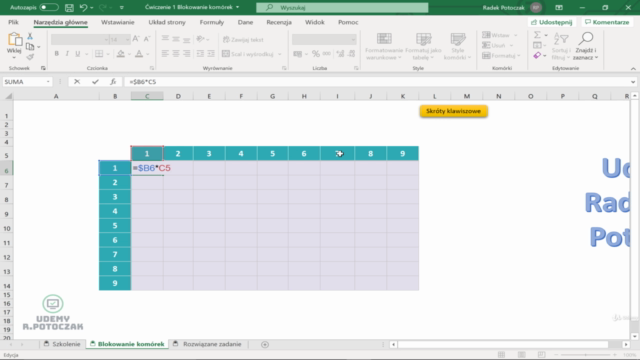
Task: Click the Cancel (X) formula entry icon
Action: (x=77, y=82)
